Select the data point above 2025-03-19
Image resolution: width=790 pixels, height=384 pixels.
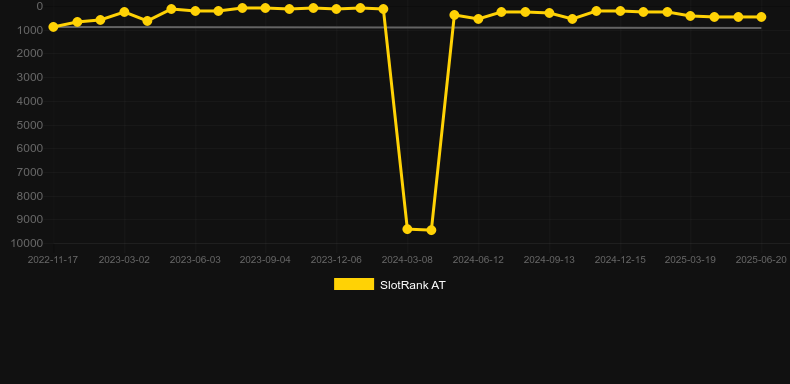coord(690,16)
